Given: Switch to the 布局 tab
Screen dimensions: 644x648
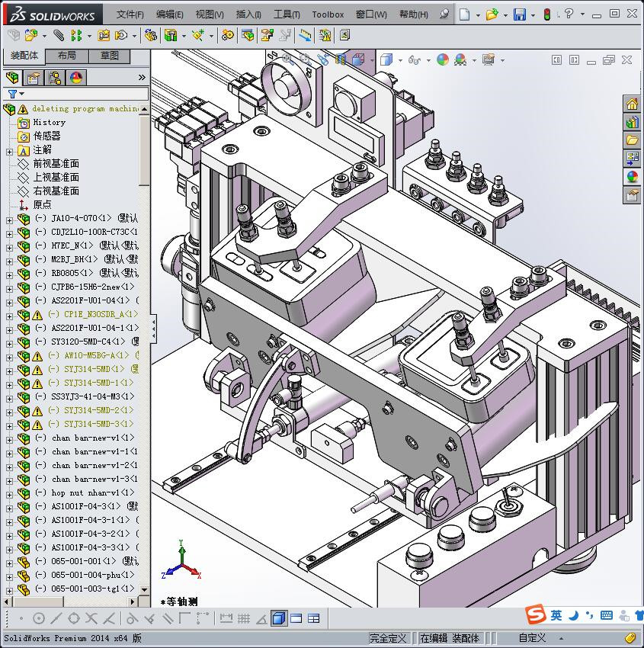Looking at the screenshot, I should tap(66, 56).
